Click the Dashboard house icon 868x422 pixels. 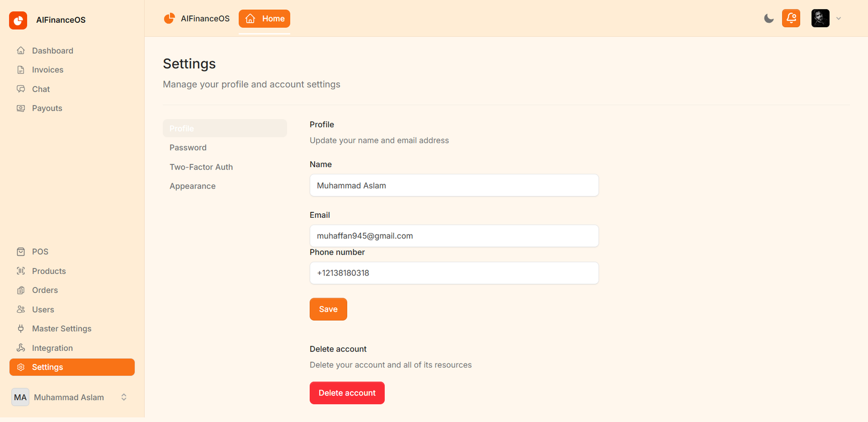click(21, 51)
